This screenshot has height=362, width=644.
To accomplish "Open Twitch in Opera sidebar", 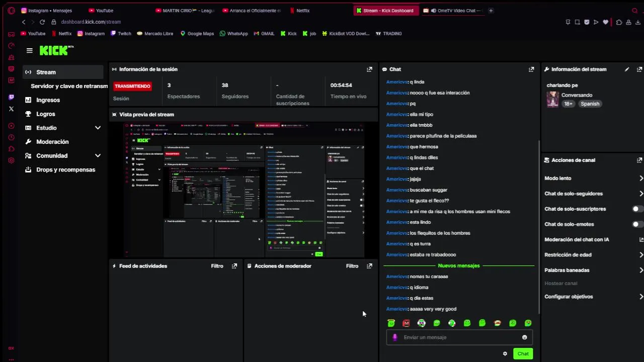I will pyautogui.click(x=11, y=97).
